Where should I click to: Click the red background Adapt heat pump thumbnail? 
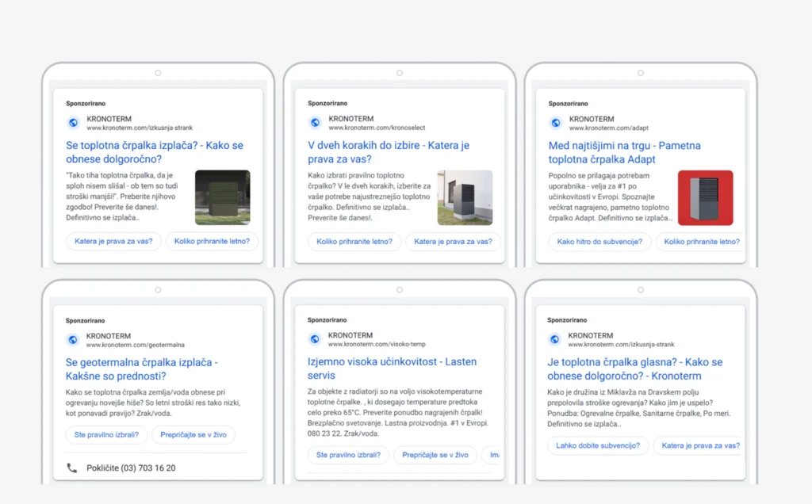(705, 197)
